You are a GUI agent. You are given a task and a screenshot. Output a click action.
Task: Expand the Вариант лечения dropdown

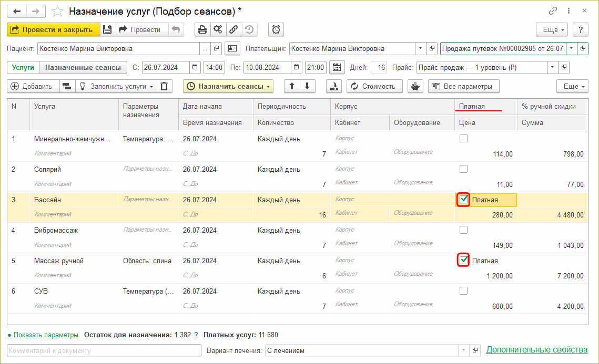tap(463, 350)
